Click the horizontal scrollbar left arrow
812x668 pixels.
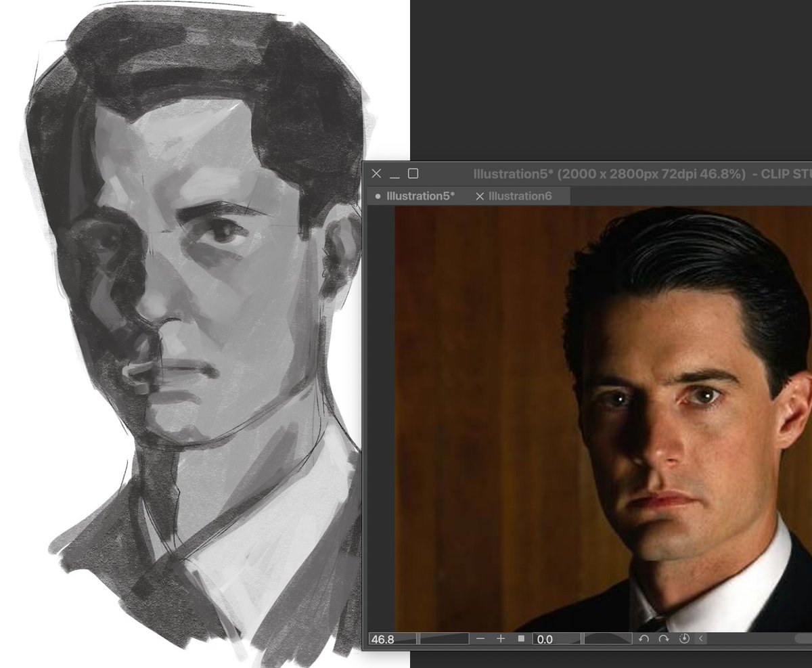(701, 638)
